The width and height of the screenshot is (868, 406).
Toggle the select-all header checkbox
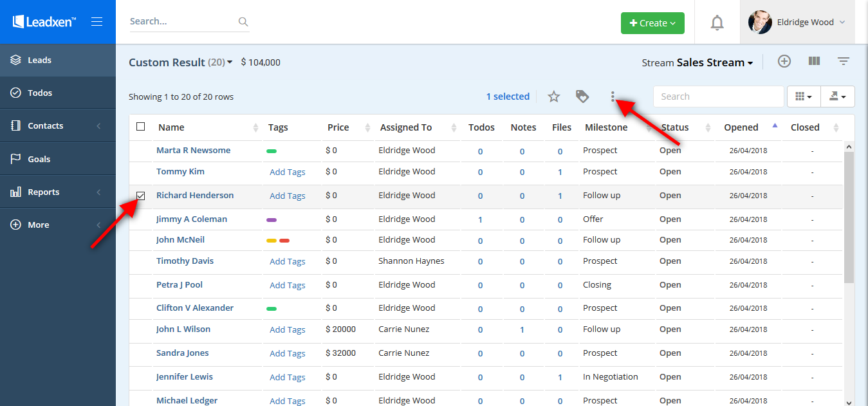tap(141, 127)
